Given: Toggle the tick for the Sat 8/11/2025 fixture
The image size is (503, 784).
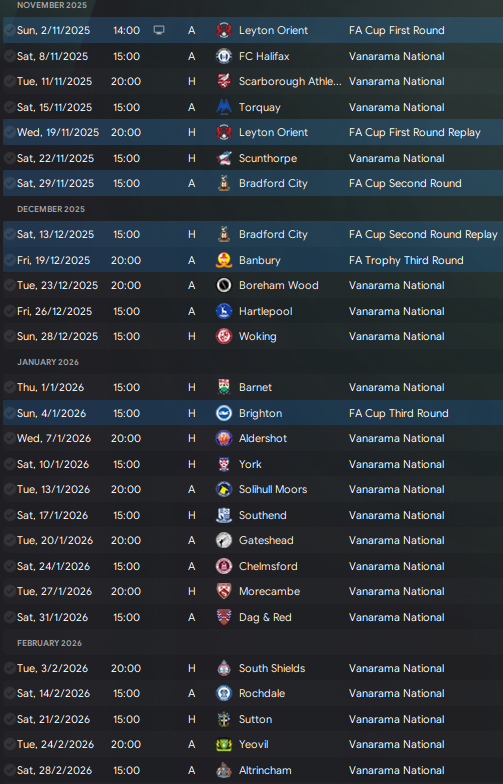Looking at the screenshot, I should point(10,56).
